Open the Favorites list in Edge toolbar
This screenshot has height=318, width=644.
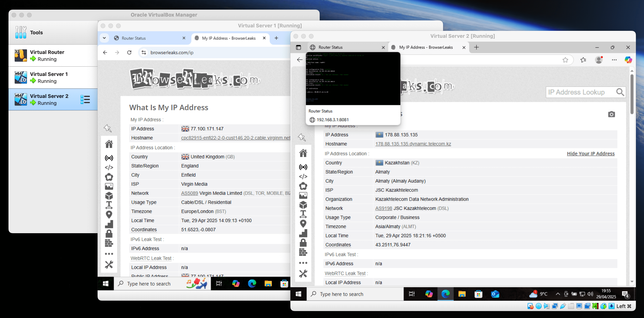tap(583, 60)
